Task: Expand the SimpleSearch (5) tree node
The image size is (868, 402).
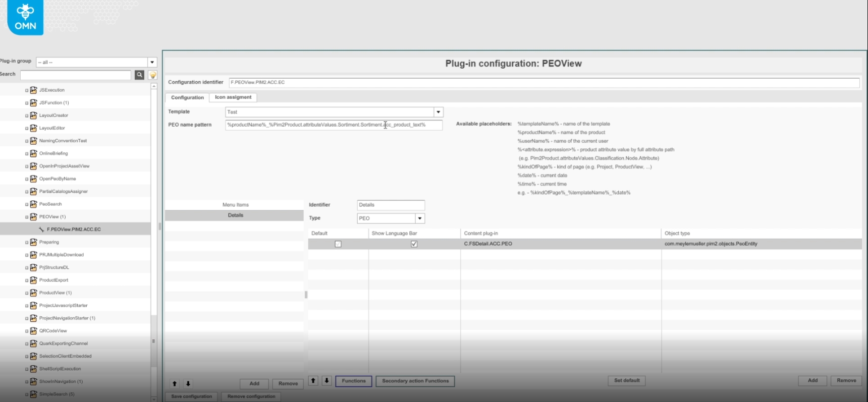Action: 27,394
